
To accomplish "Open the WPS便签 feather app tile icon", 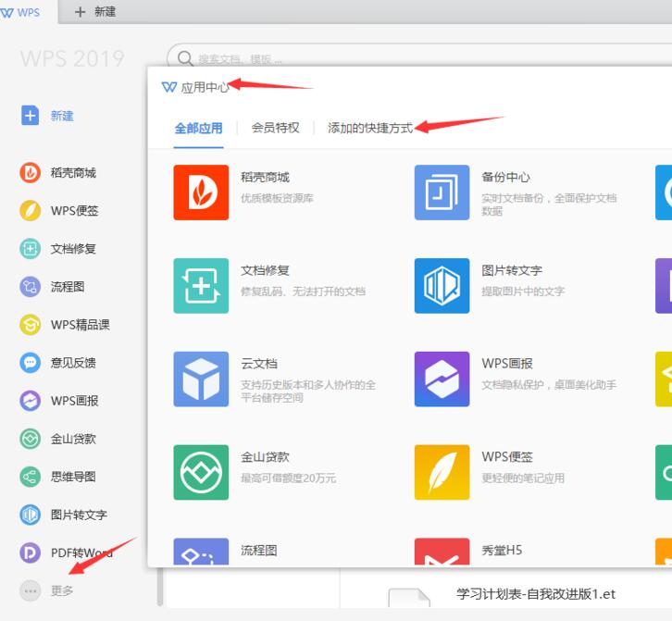I will click(x=442, y=472).
